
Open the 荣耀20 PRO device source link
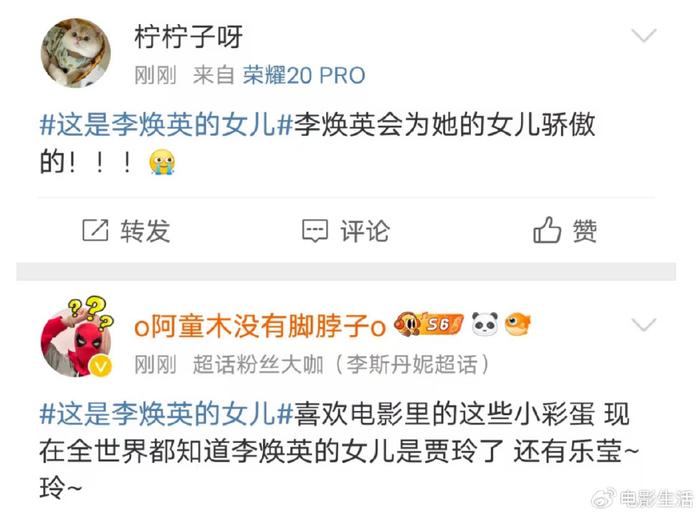point(304,75)
